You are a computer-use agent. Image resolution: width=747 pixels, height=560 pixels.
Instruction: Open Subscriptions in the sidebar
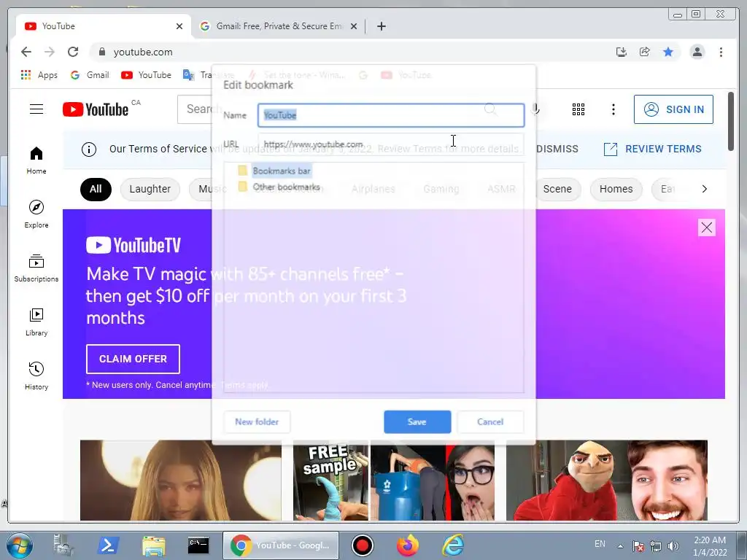coord(36,268)
